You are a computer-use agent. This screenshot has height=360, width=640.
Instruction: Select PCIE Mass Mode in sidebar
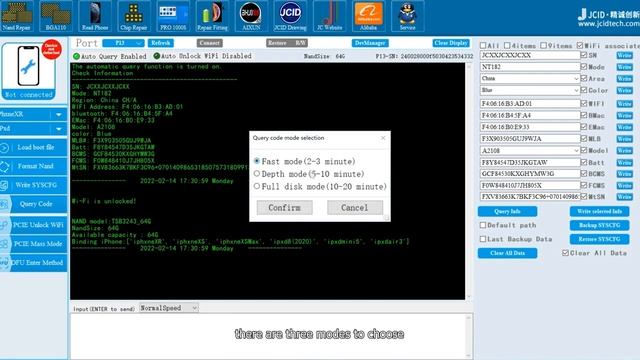(33, 244)
